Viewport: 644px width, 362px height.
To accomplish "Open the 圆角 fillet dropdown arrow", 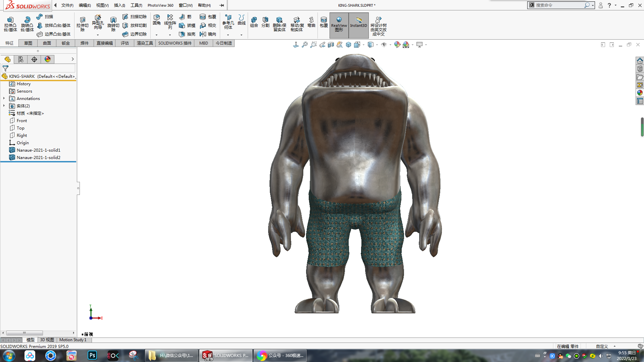I will pos(156,35).
